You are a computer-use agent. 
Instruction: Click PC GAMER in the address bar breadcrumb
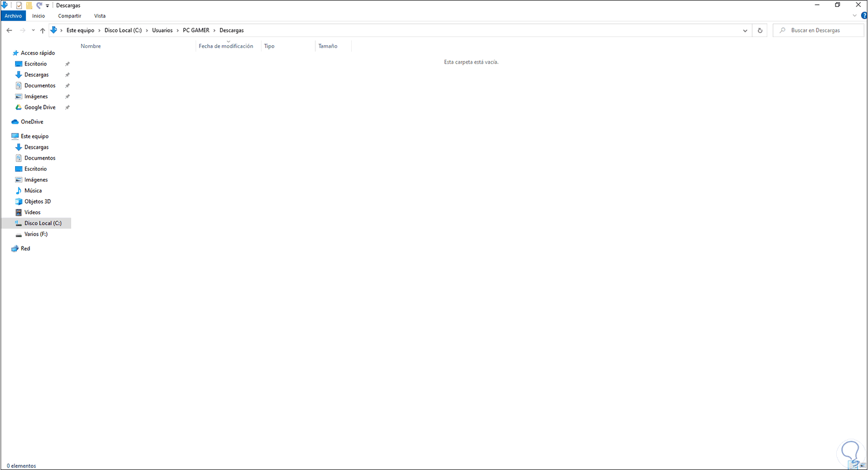click(197, 30)
